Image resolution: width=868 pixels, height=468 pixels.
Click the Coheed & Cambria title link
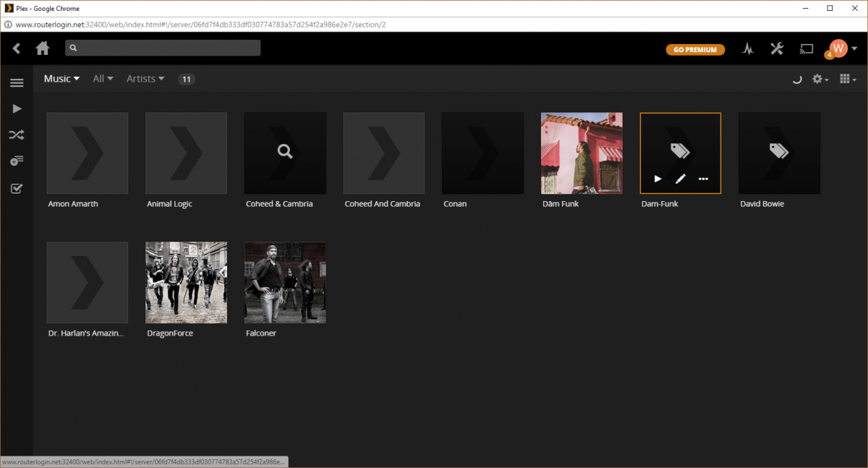pyautogui.click(x=279, y=204)
